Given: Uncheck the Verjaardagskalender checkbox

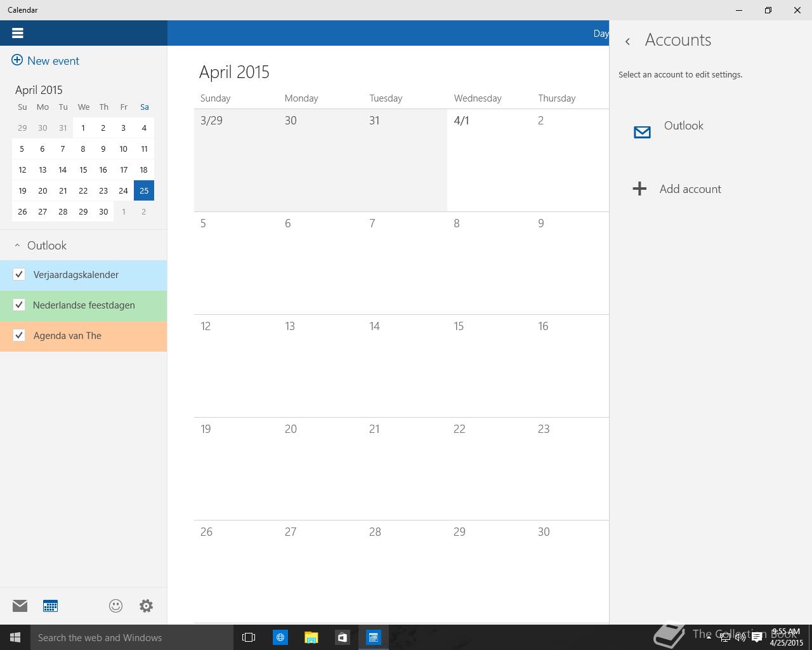Looking at the screenshot, I should click(19, 274).
